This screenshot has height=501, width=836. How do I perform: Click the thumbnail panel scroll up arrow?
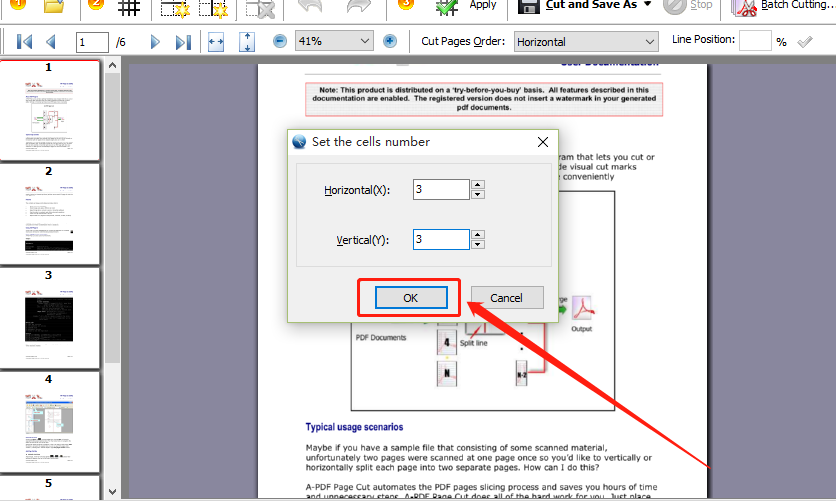(112, 66)
